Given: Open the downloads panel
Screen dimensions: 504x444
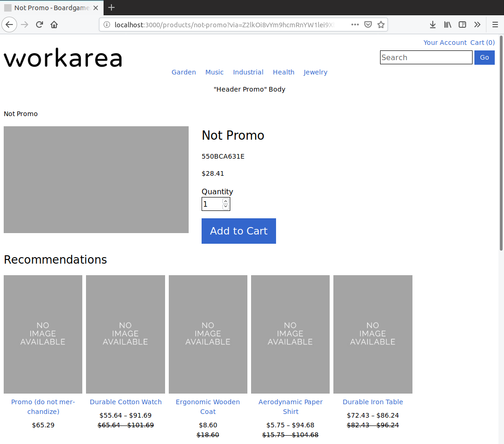Looking at the screenshot, I should 433,25.
